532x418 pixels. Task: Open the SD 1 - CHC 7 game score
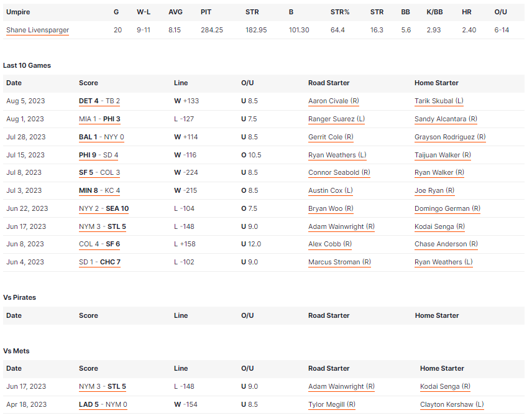click(x=99, y=262)
